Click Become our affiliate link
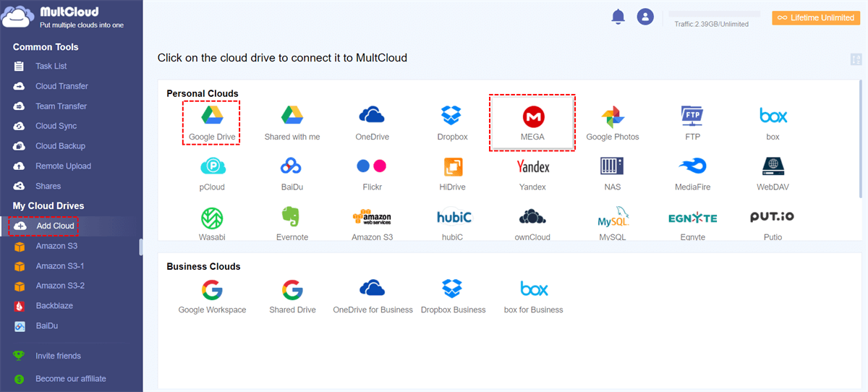This screenshot has width=868, height=392. click(x=70, y=379)
